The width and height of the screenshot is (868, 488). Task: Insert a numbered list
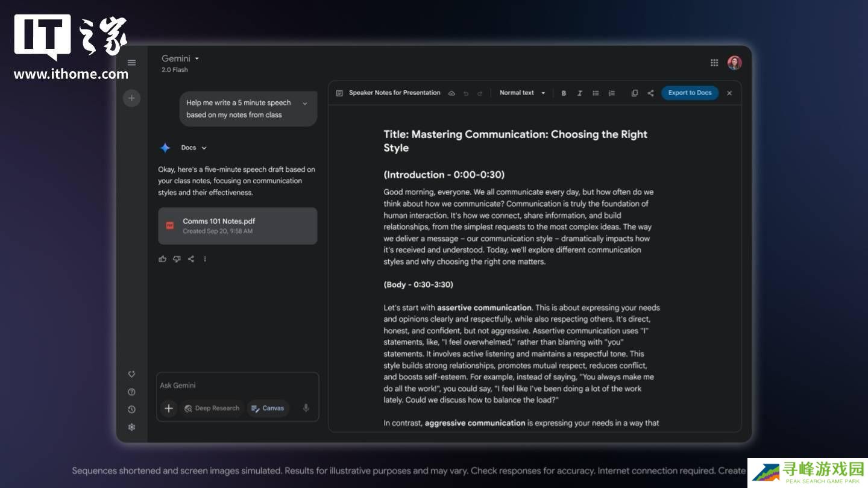(612, 93)
